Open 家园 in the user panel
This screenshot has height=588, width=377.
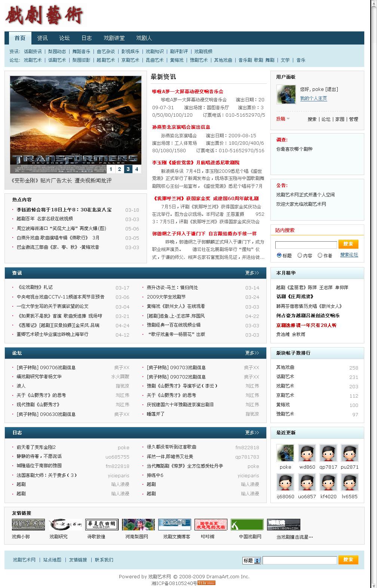[x=340, y=119]
